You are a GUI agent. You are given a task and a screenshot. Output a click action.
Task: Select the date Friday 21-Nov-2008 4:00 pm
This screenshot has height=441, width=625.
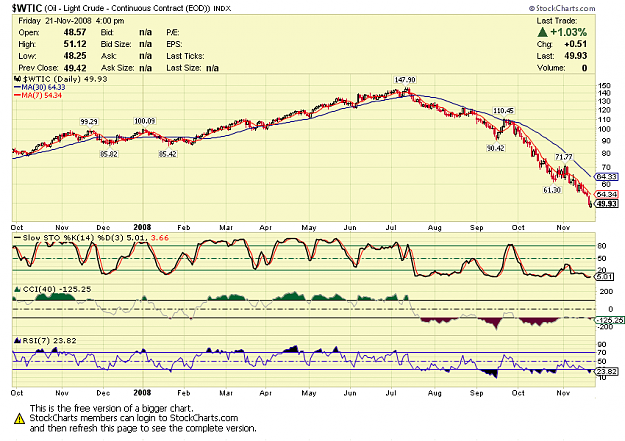(71, 21)
